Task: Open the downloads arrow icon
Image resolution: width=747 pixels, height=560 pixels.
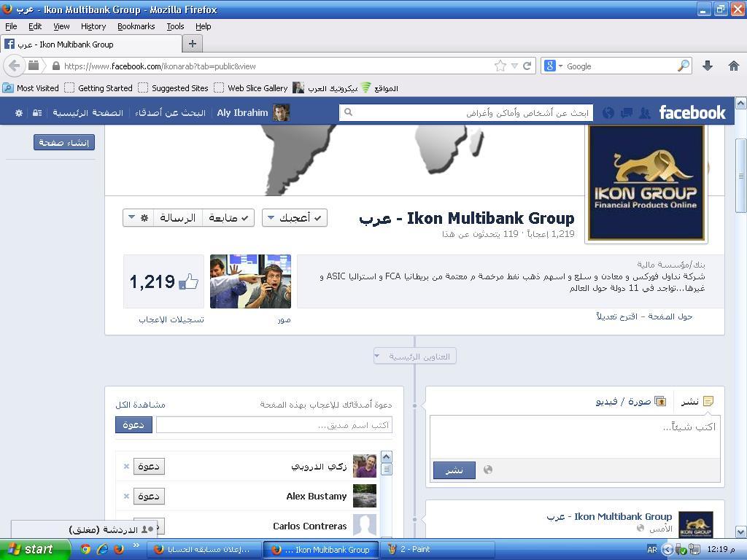Action: tap(708, 66)
